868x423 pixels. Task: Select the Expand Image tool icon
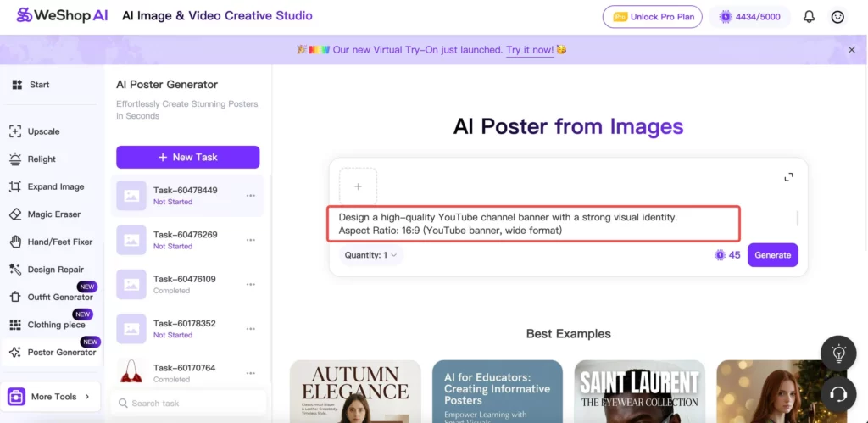pyautogui.click(x=15, y=186)
